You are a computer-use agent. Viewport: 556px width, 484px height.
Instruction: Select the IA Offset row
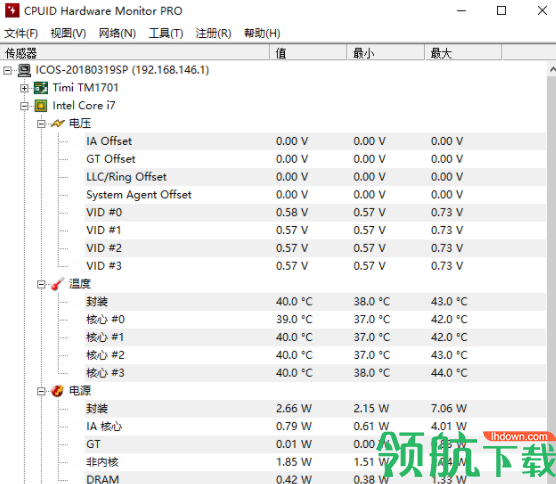315,141
